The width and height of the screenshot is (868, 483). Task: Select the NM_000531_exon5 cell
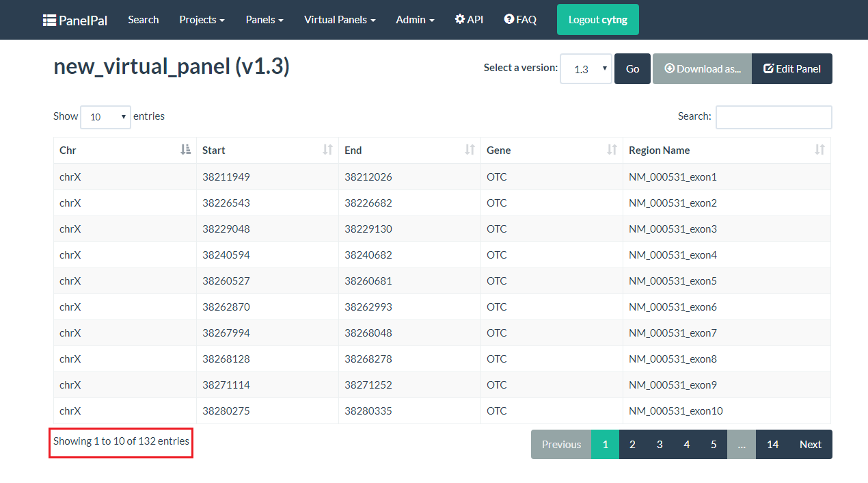point(727,281)
